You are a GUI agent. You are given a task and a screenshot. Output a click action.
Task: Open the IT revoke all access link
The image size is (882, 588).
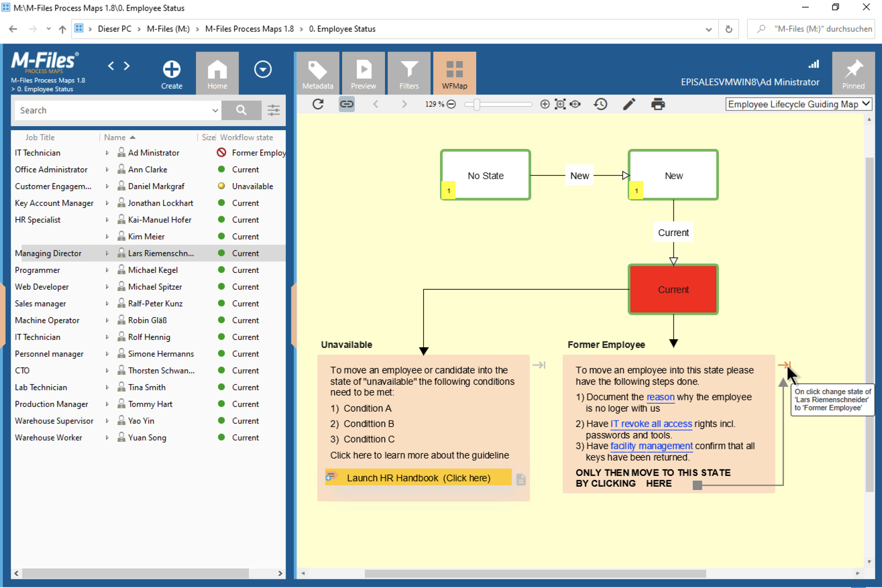click(x=651, y=424)
